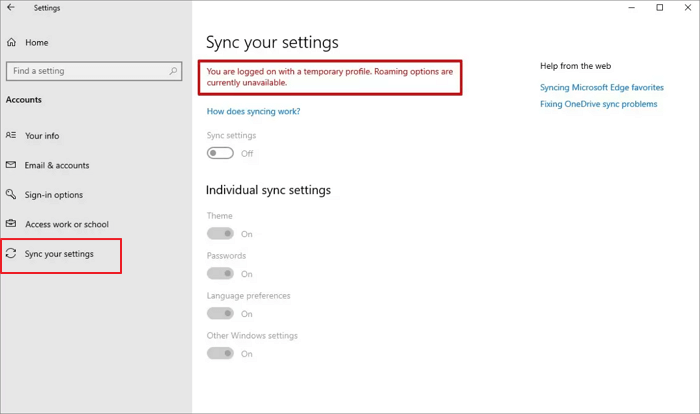Toggle the Other Windows settings switch
The width and height of the screenshot is (700, 414).
220,354
